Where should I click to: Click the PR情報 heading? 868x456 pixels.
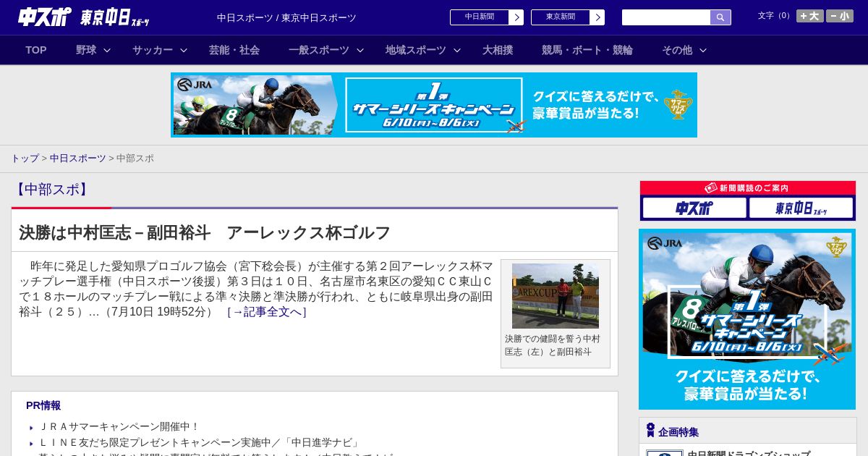pos(43,405)
